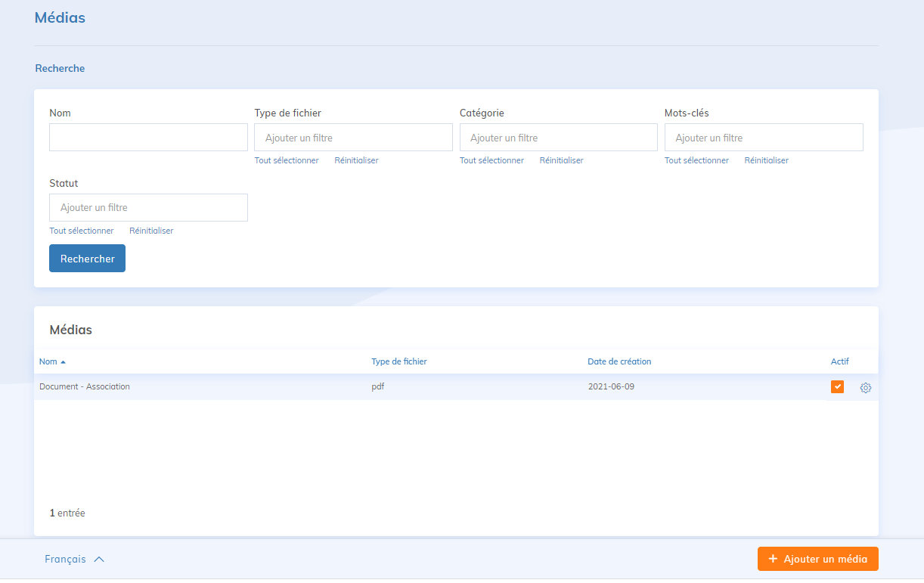Sort by Date de création column header
This screenshot has width=924, height=583.
[619, 361]
